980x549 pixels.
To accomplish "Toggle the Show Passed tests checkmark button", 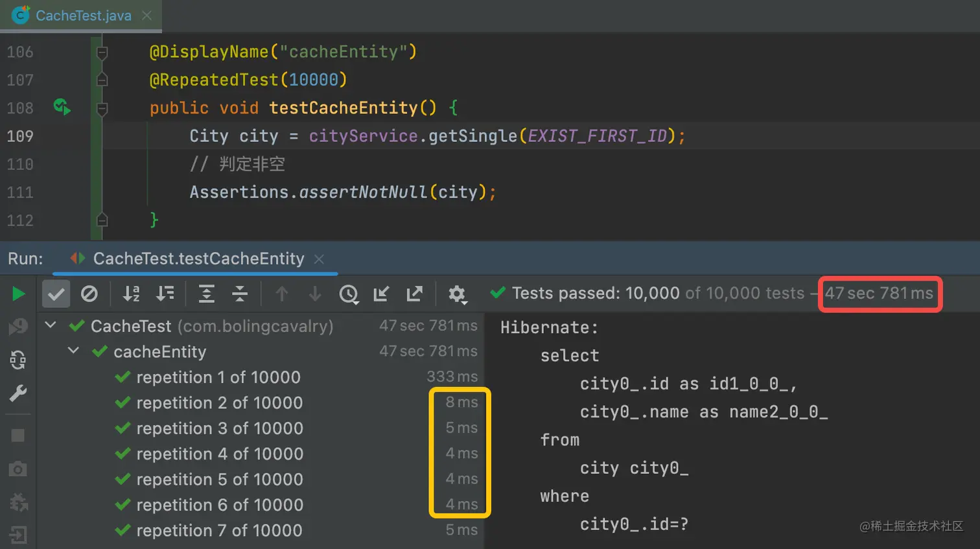I will click(x=56, y=294).
